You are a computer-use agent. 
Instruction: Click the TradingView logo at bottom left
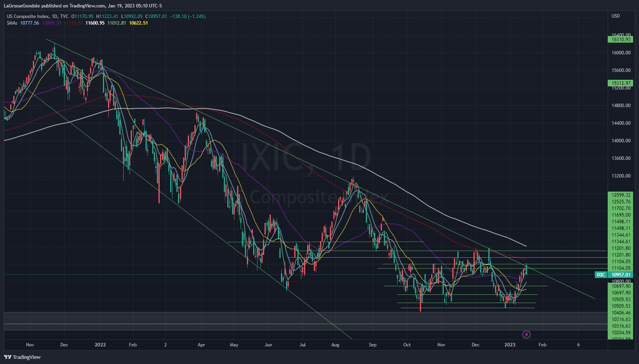[x=22, y=357]
